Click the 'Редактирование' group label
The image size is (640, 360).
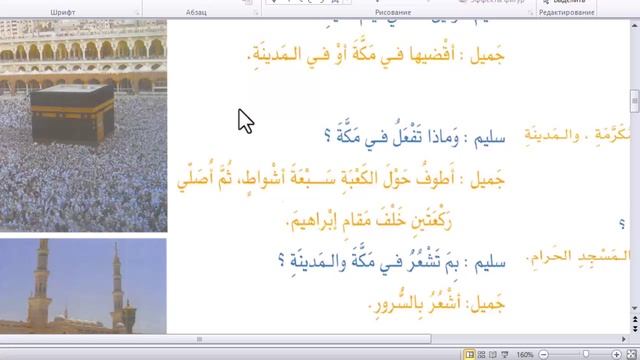click(567, 13)
